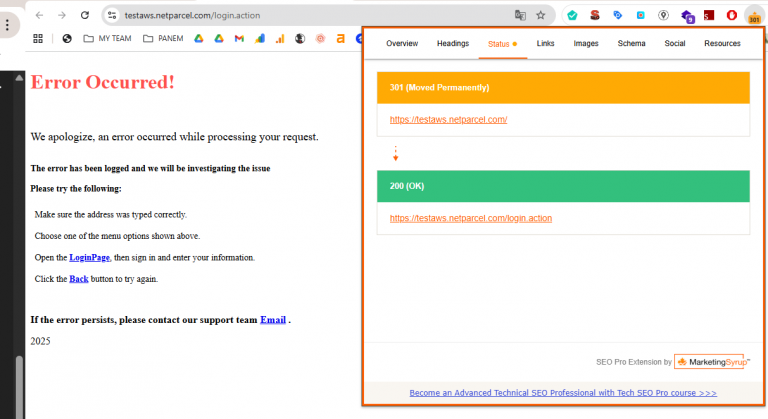Click the teal checkmark shield extension

(x=572, y=15)
